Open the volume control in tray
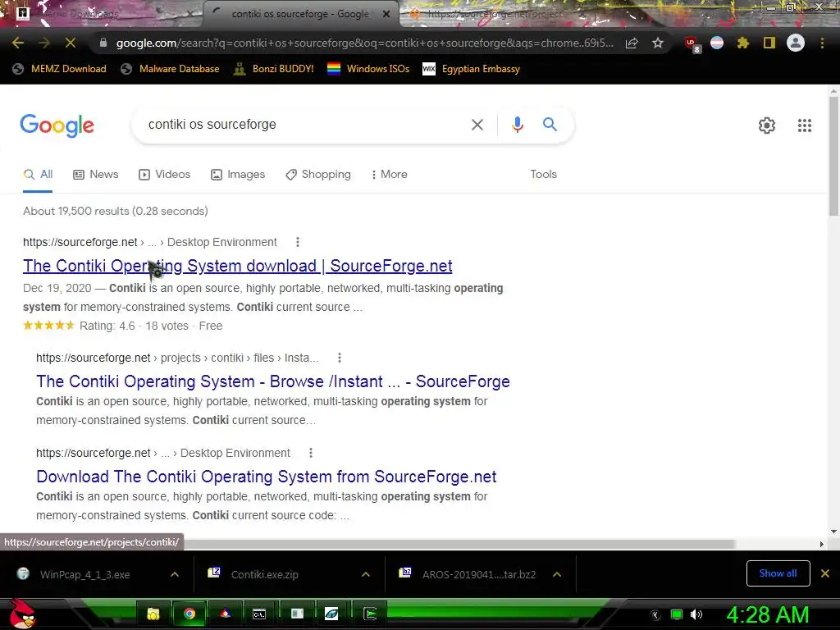This screenshot has height=630, width=840. click(x=696, y=614)
